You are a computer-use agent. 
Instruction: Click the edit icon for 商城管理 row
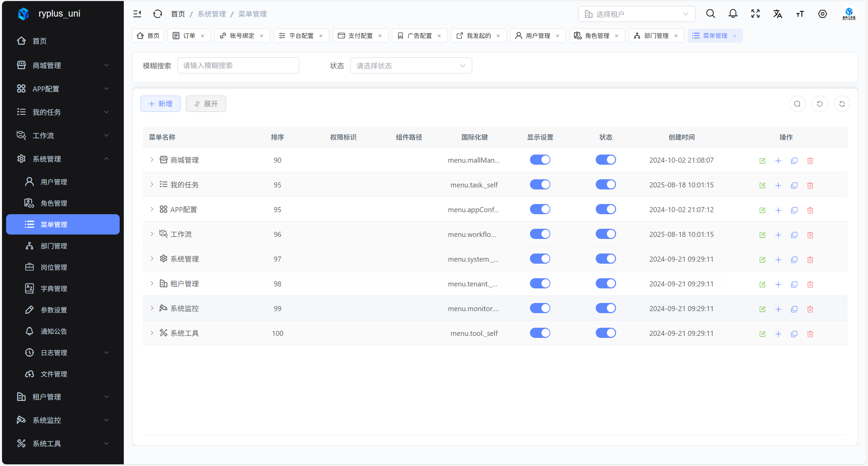[x=762, y=161]
